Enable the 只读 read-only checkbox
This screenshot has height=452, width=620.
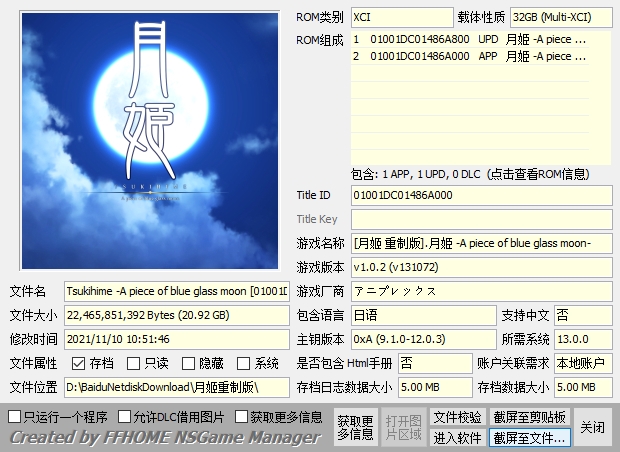(x=134, y=363)
